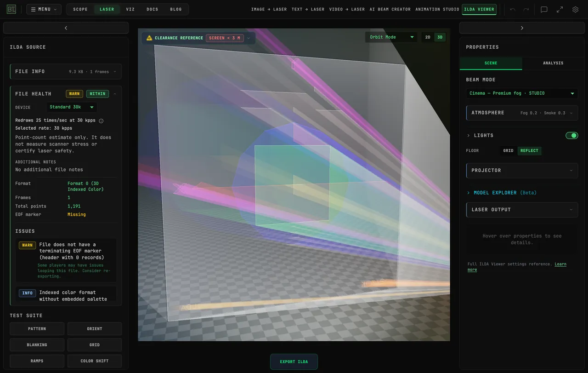Image resolution: width=588 pixels, height=373 pixels.
Task: Open the AI Beam Creator tool
Action: click(390, 9)
